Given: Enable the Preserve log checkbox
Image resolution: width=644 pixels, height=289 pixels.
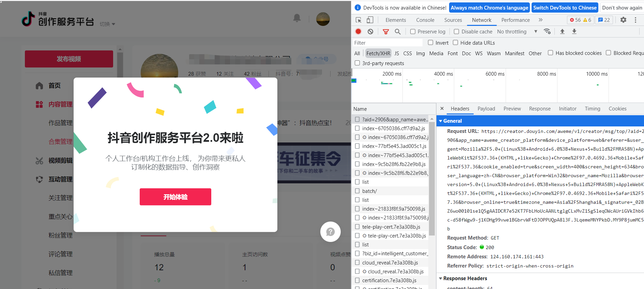Looking at the screenshot, I should pyautogui.click(x=413, y=31).
